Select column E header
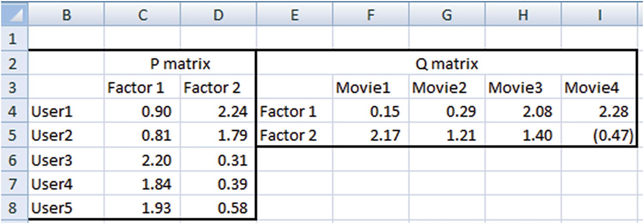The image size is (644, 224). (294, 14)
